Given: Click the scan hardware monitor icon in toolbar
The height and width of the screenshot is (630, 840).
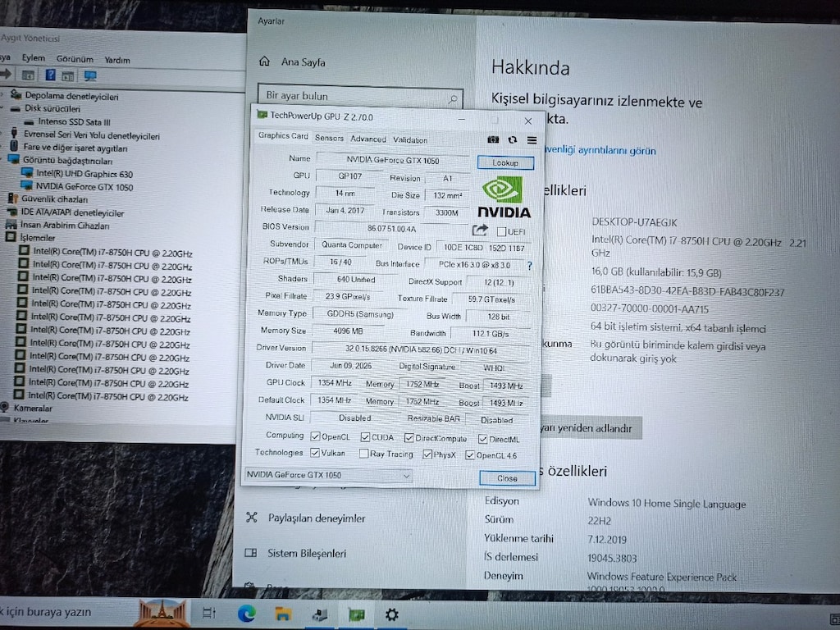Looking at the screenshot, I should coord(90,75).
